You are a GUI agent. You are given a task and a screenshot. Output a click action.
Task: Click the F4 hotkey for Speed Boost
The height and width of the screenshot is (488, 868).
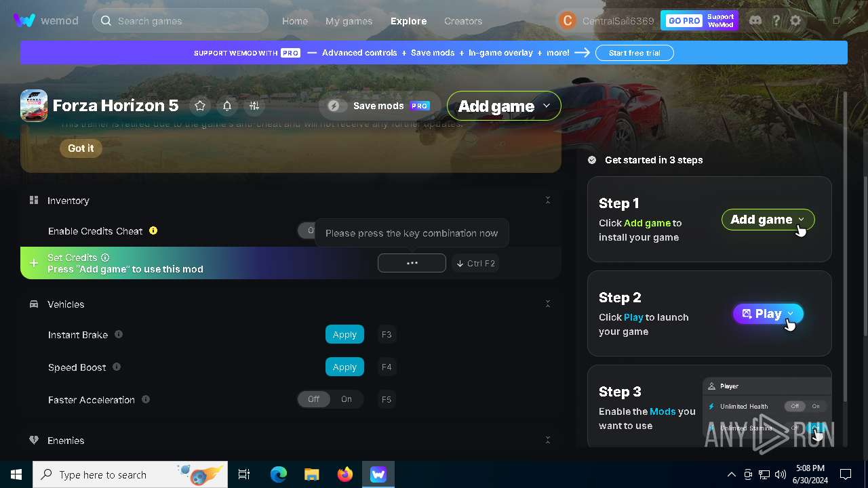click(x=387, y=367)
